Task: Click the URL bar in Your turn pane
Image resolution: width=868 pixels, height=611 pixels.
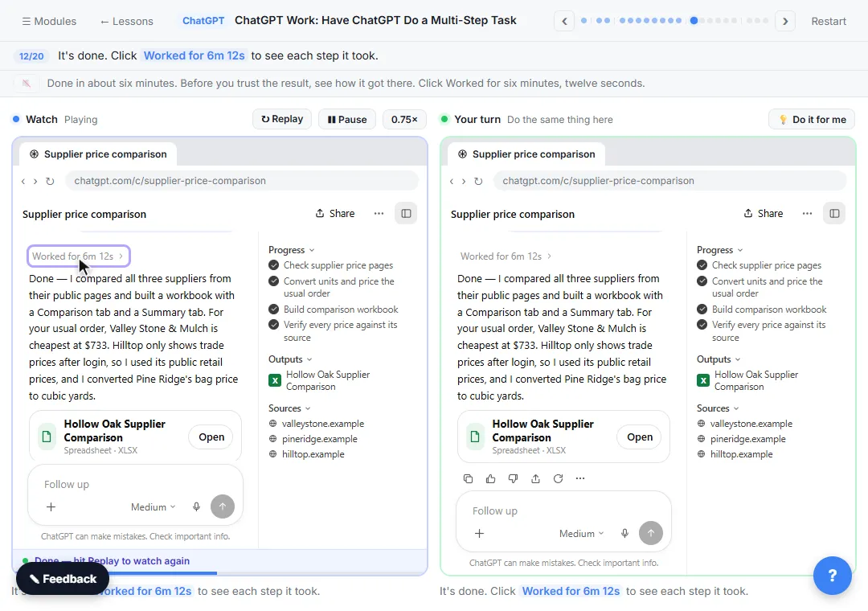Action: (669, 181)
